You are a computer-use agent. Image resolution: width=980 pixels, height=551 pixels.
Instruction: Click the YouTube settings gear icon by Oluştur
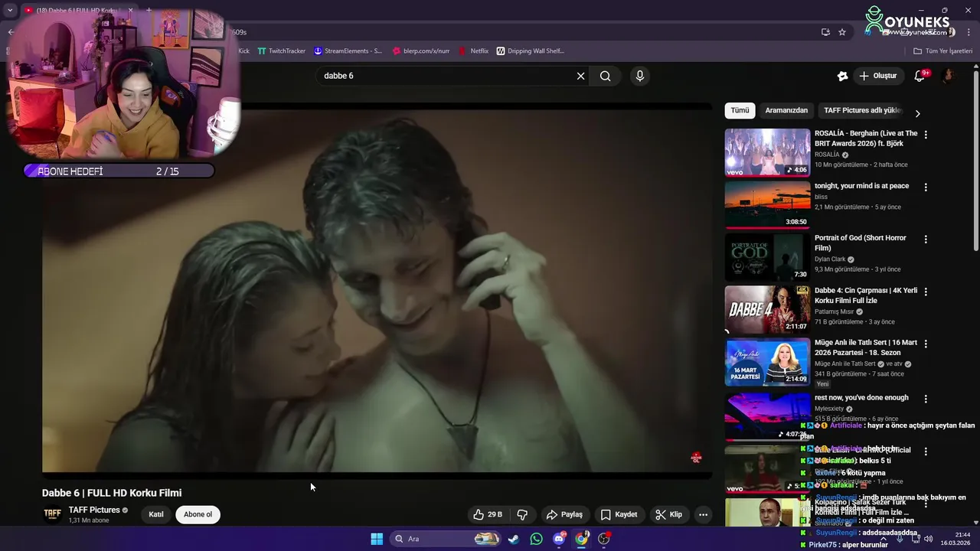tap(842, 76)
